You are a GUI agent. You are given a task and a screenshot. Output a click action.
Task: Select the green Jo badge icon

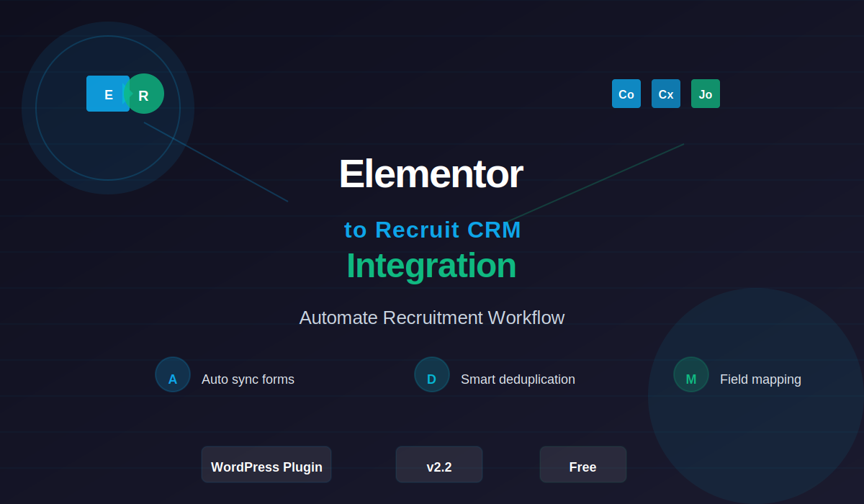(706, 94)
